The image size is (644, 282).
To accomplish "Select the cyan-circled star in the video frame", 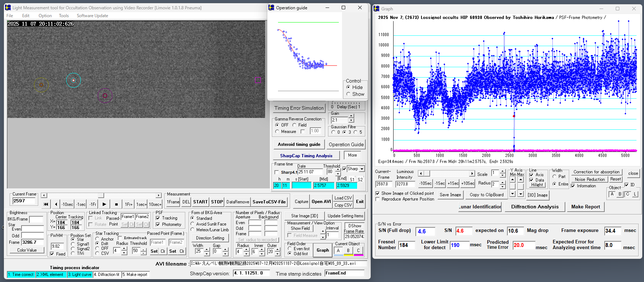I will tap(73, 80).
